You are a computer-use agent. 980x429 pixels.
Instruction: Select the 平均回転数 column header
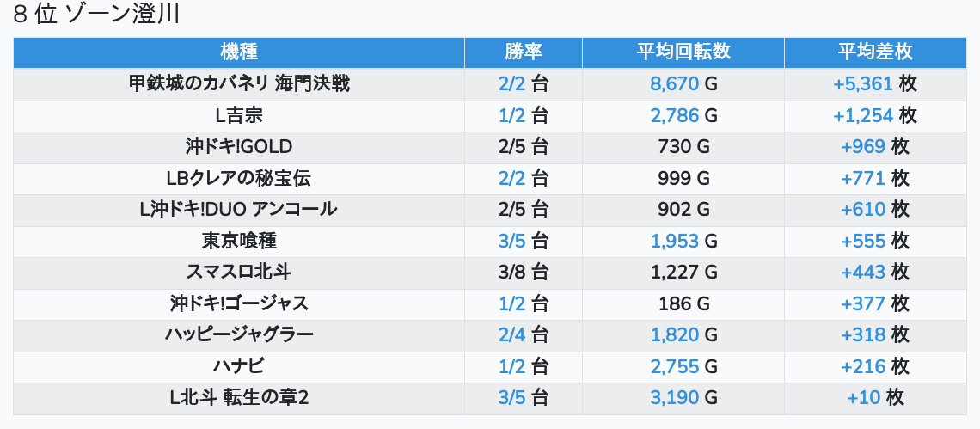683,52
